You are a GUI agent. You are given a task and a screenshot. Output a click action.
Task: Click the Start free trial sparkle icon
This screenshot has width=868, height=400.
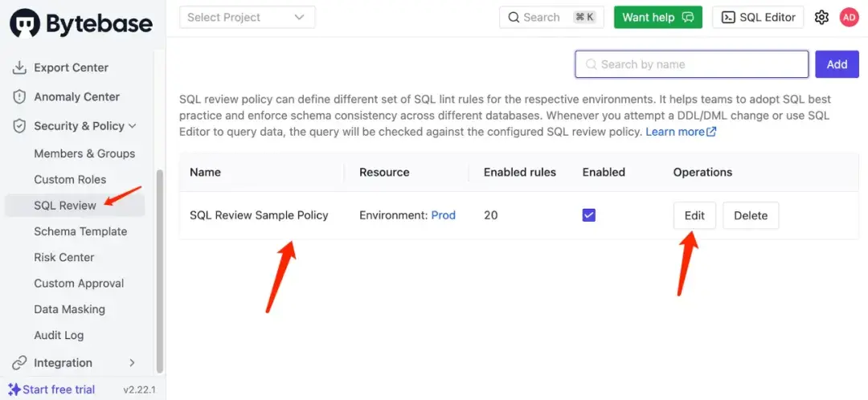coord(14,390)
